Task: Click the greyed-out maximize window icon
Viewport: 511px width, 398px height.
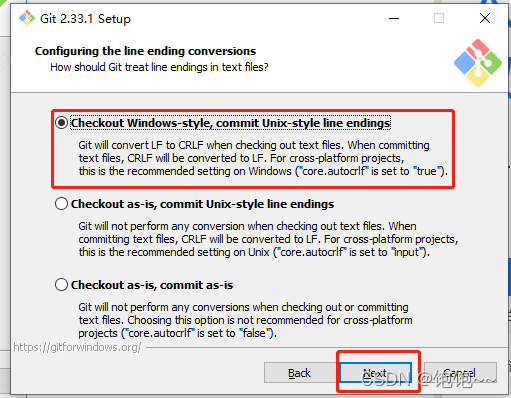Action: click(439, 18)
